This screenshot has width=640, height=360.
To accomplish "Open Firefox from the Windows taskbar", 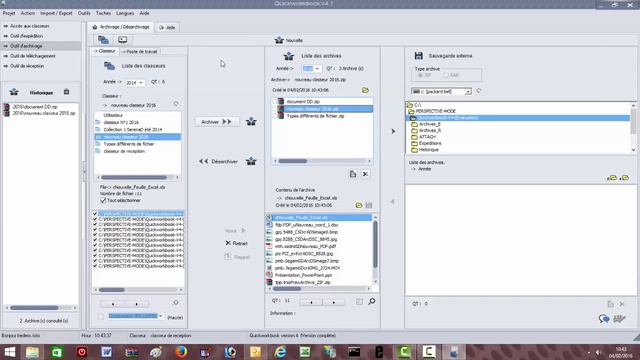I will [x=181, y=351].
